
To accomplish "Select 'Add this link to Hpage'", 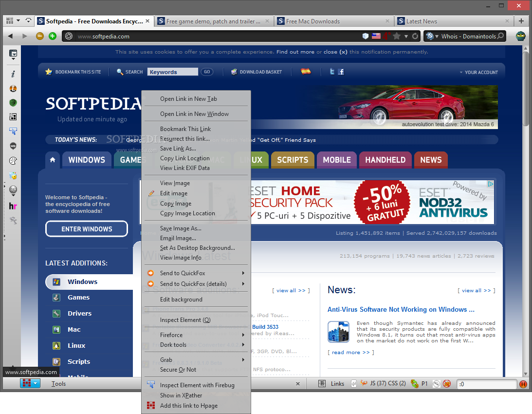I will point(196,406).
